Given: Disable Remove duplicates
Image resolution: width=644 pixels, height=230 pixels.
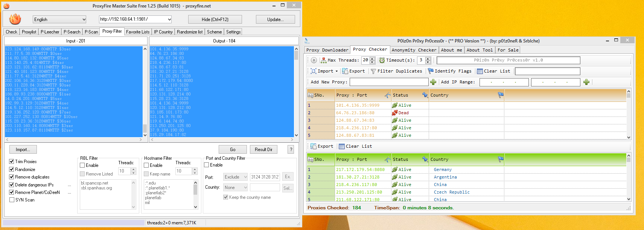Looking at the screenshot, I should (x=12, y=177).
